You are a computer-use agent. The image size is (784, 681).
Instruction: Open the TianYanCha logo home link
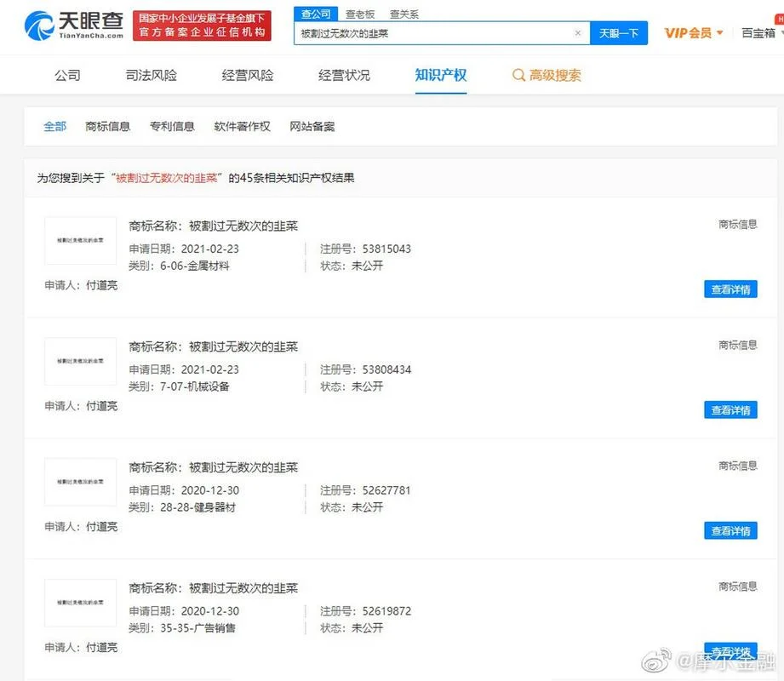click(x=74, y=26)
